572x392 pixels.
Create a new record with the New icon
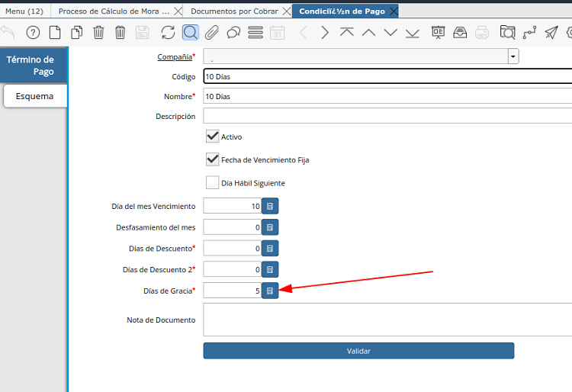[55, 32]
